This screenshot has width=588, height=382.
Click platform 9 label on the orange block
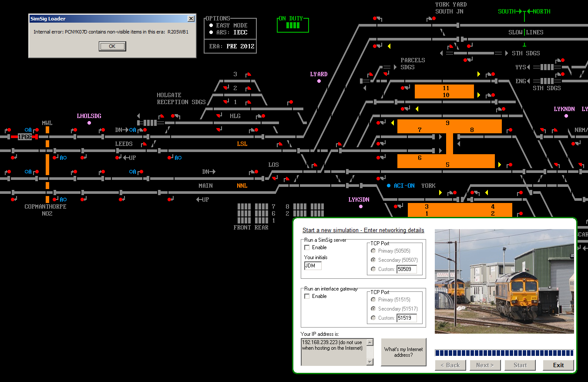click(x=447, y=123)
